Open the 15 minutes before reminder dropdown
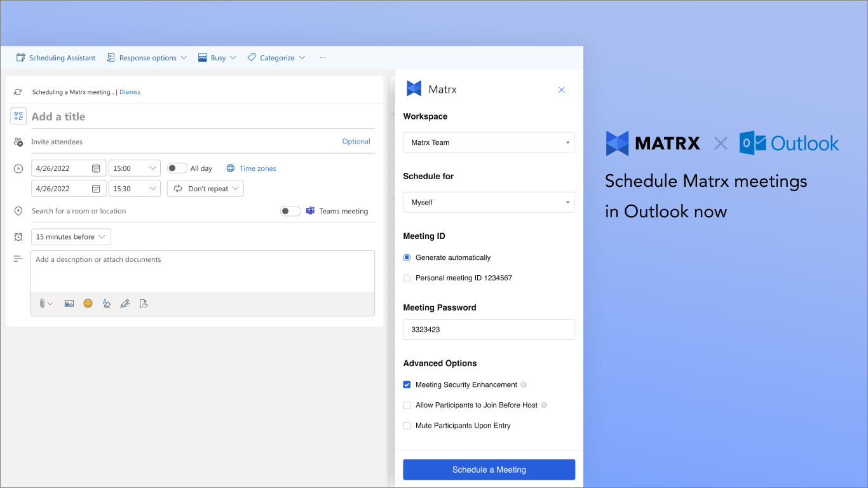Screen dimensions: 868x488 click(x=71, y=237)
